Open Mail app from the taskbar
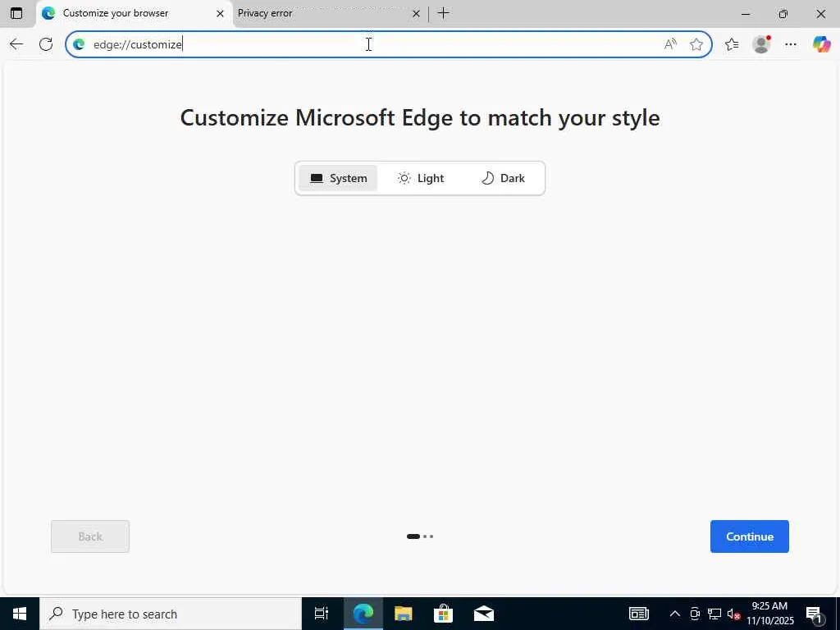The image size is (840, 630). pyautogui.click(x=484, y=614)
